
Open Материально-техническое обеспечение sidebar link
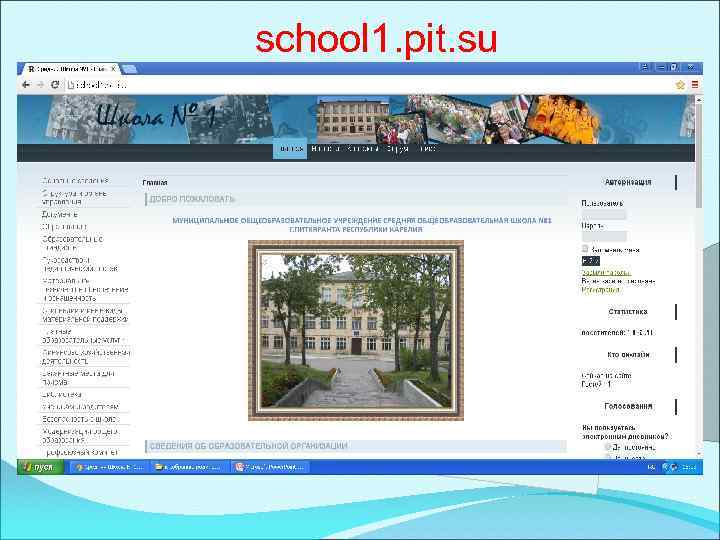pyautogui.click(x=85, y=289)
